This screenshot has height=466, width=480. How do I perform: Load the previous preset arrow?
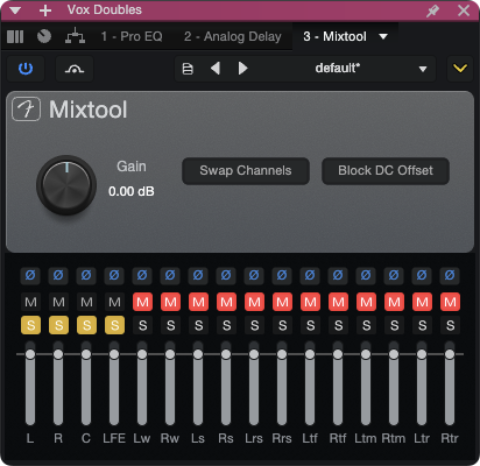point(216,69)
